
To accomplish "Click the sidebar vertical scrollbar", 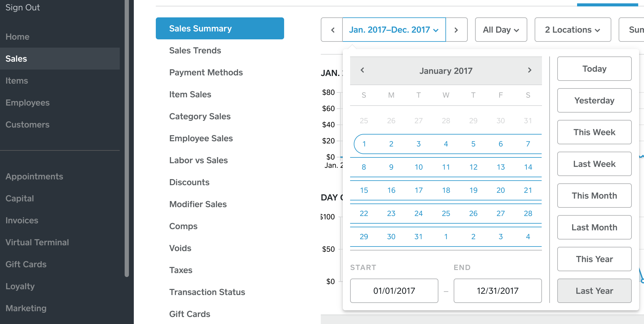I will click(127, 137).
